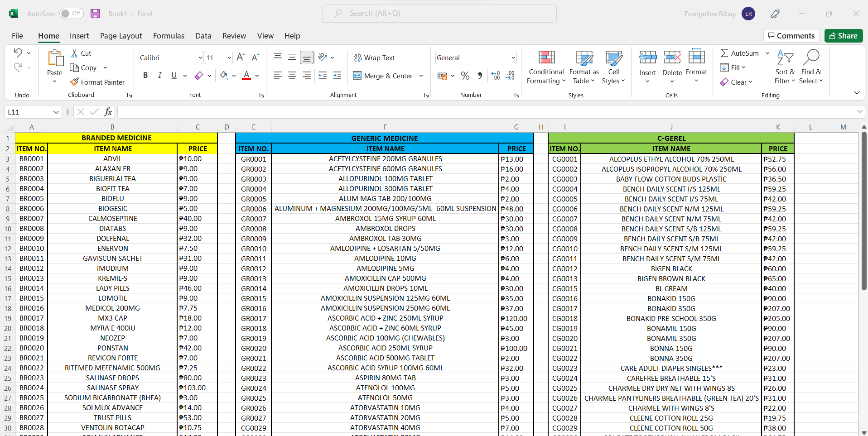Screen dimensions: 868x436
Task: Click Format cells icon
Action: (697, 57)
